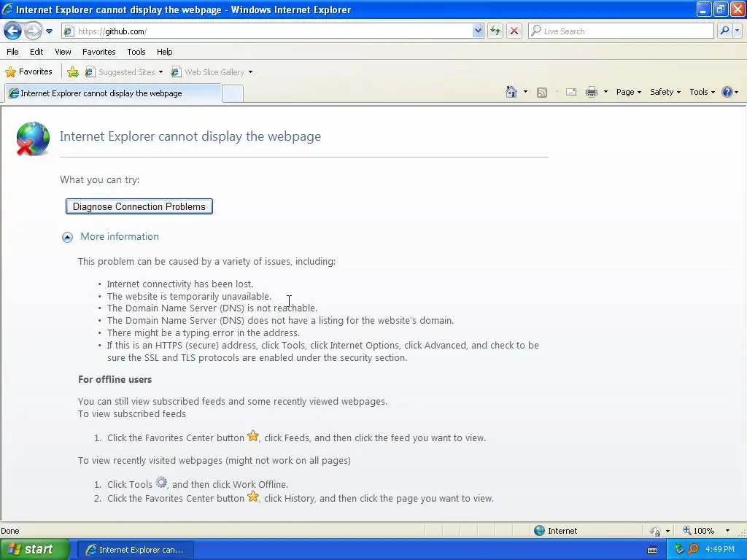747x560 pixels.
Task: Add page to Favorites bar icon
Action: pyautogui.click(x=73, y=72)
